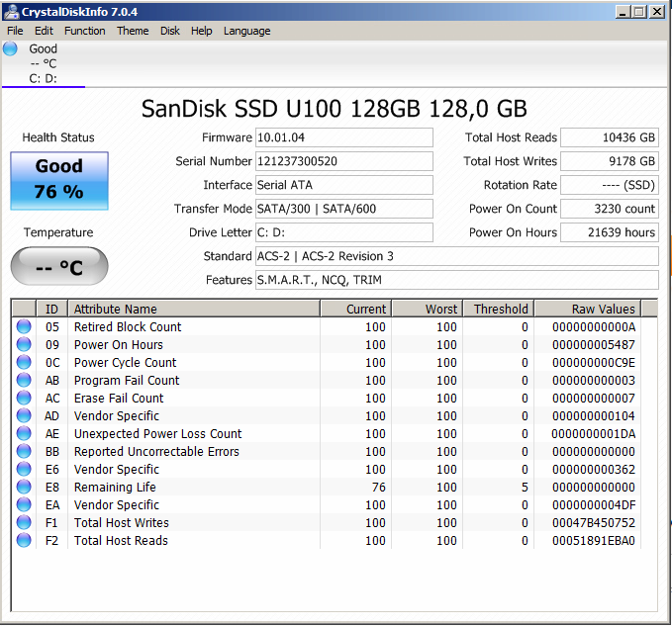This screenshot has height=627, width=672.
Task: Click status orb for Erase Fail Count
Action: pos(24,398)
